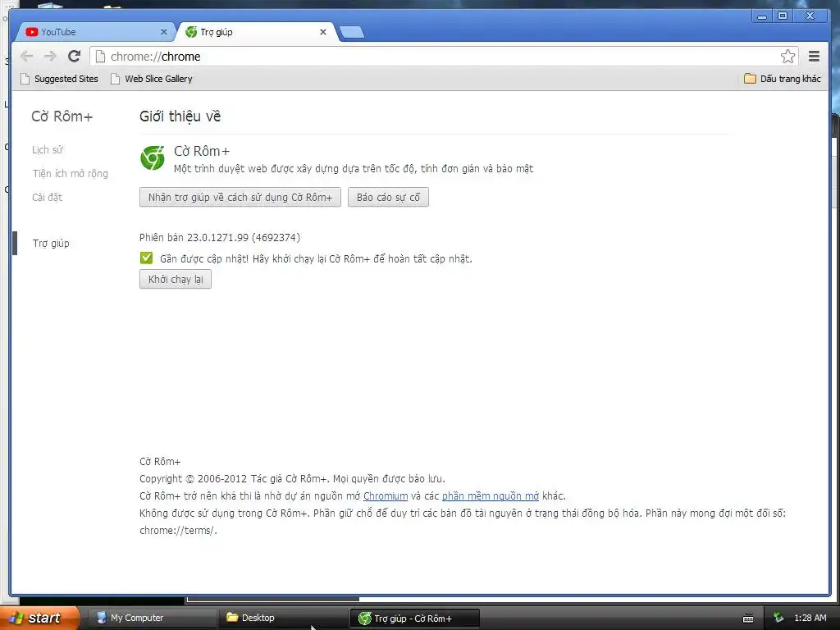Click the version text Phiên bản 23.0.1271.99
Screen dimensions: 840x630
(220, 237)
